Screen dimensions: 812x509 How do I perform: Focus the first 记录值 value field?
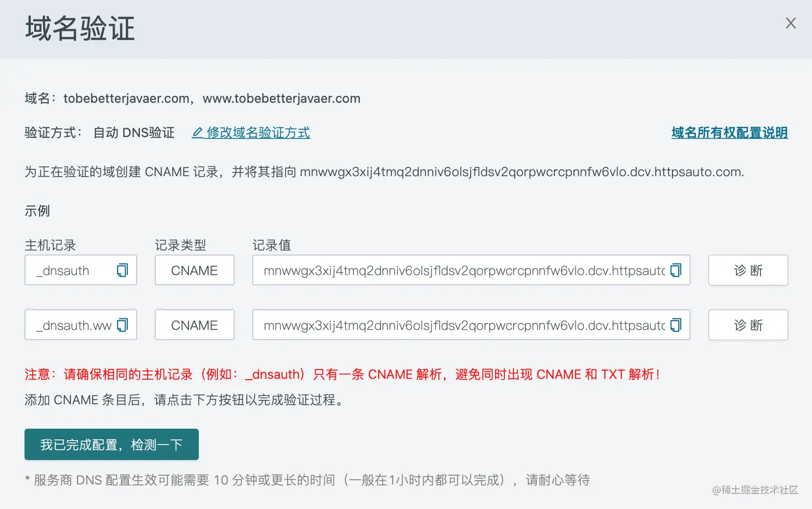(471, 270)
